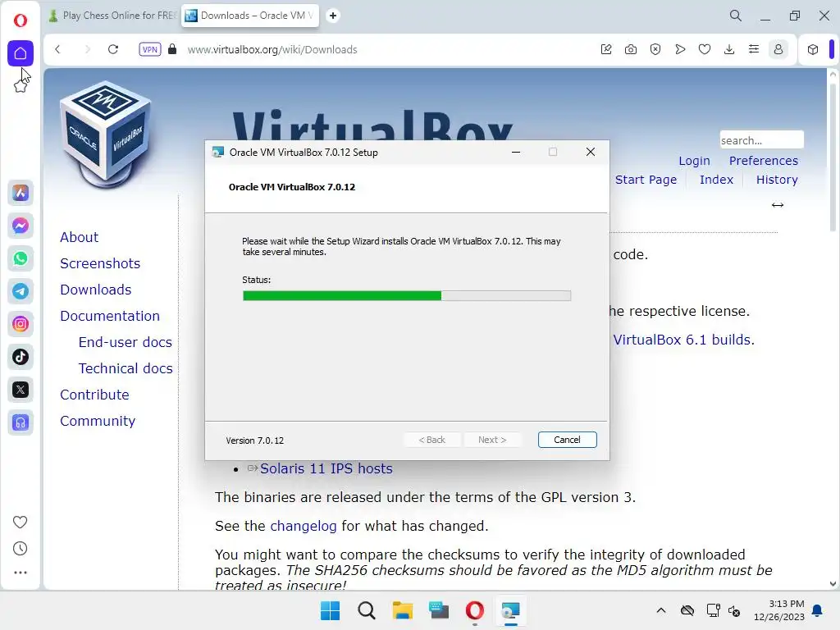Open taskbar Search
This screenshot has height=630, width=840.
point(367,610)
